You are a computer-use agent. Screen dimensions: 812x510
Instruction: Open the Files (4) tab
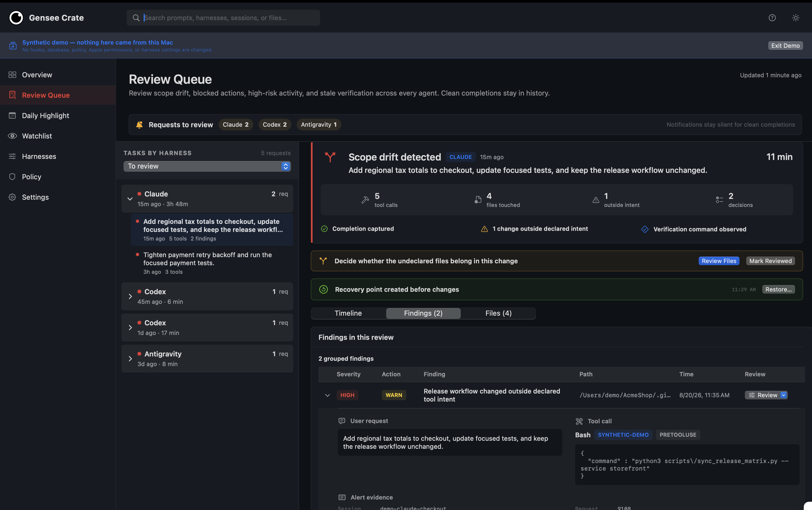(498, 313)
